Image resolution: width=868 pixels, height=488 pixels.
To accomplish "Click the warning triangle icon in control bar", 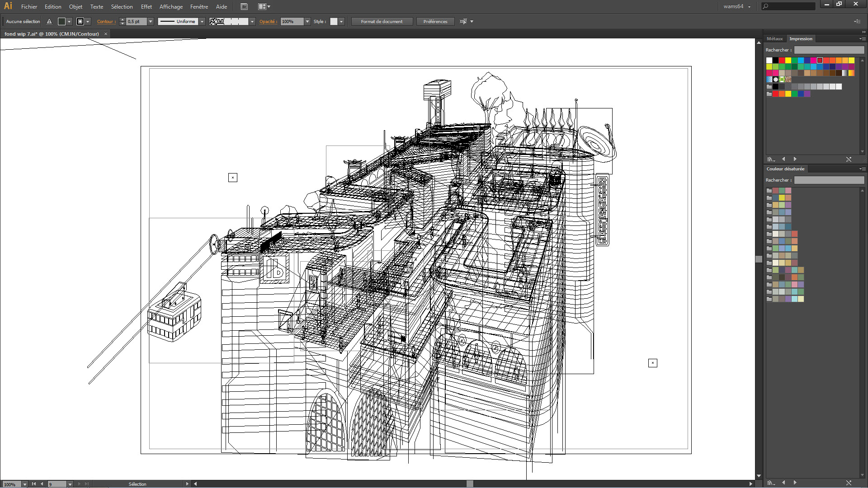I will tap(49, 21).
